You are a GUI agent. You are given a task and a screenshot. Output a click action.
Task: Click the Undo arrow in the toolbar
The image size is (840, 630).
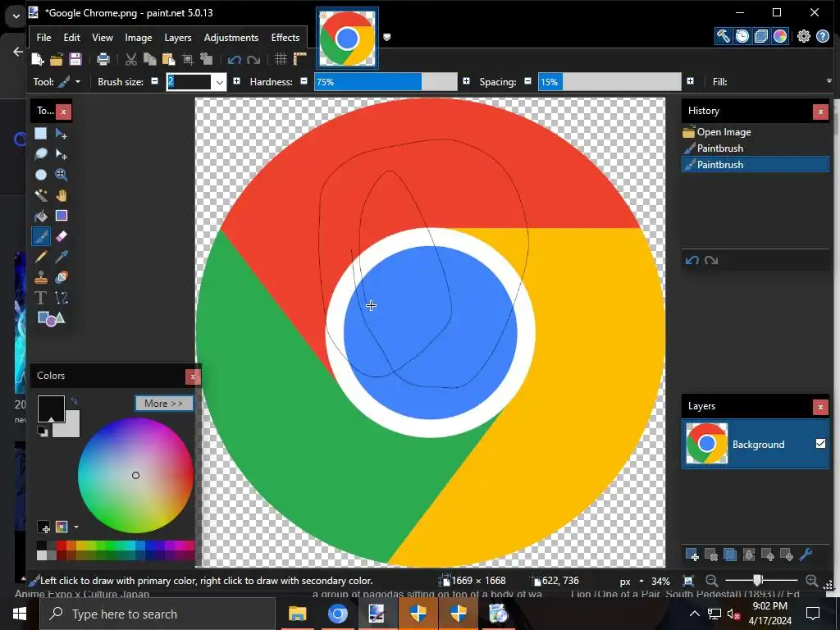point(234,59)
